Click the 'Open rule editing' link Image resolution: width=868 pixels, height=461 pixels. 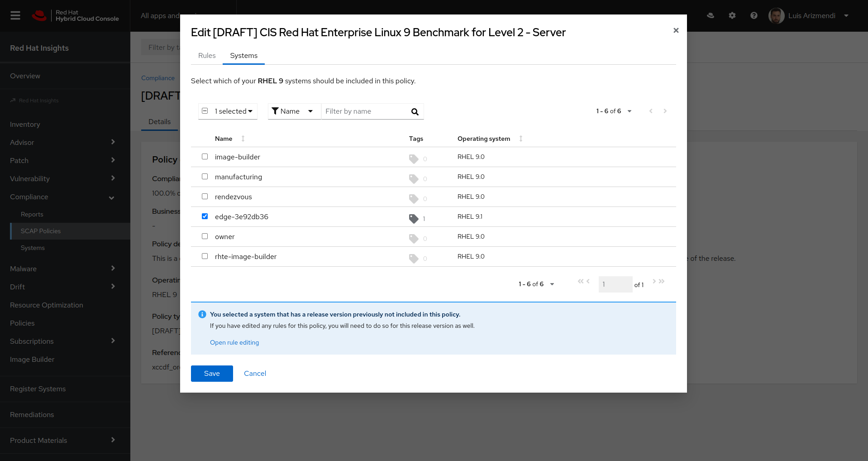point(234,342)
